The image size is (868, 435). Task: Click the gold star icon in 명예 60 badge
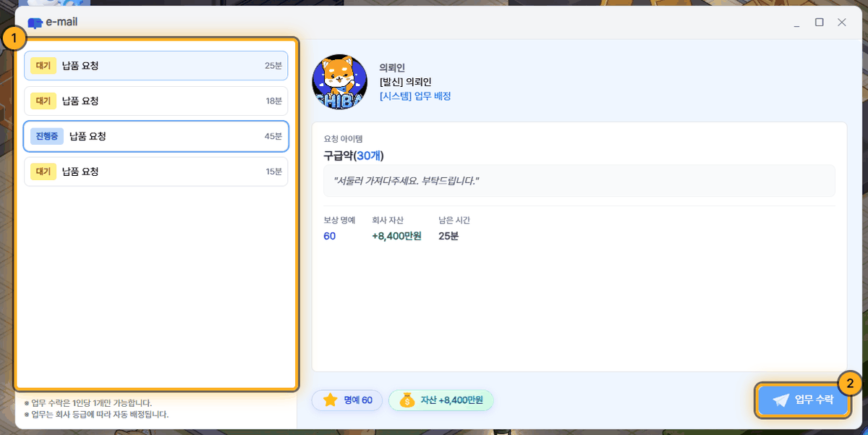click(x=331, y=400)
